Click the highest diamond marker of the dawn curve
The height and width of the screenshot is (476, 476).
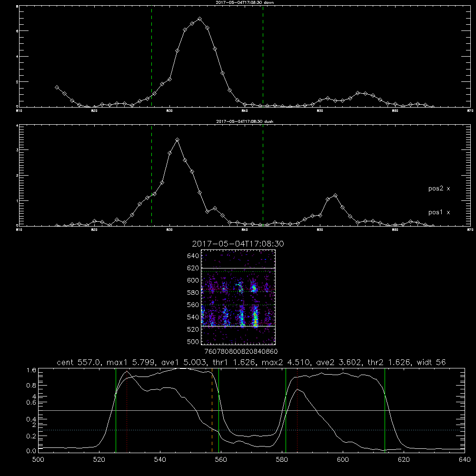coord(199,19)
